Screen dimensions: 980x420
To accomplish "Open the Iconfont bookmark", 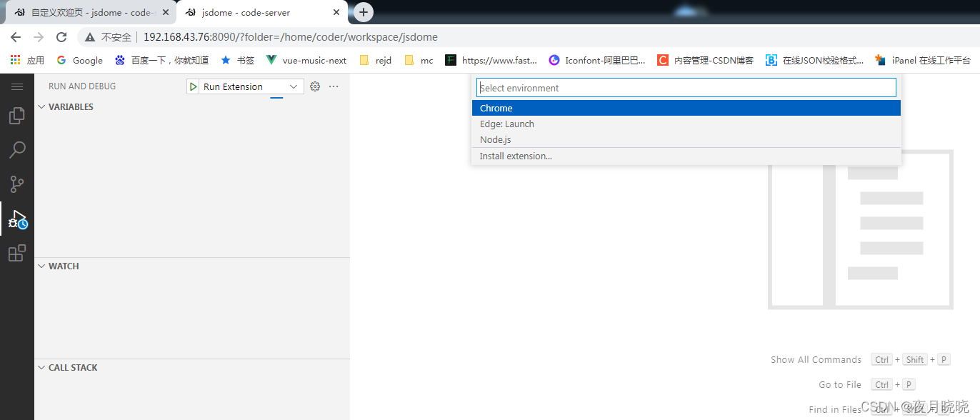I will 596,60.
